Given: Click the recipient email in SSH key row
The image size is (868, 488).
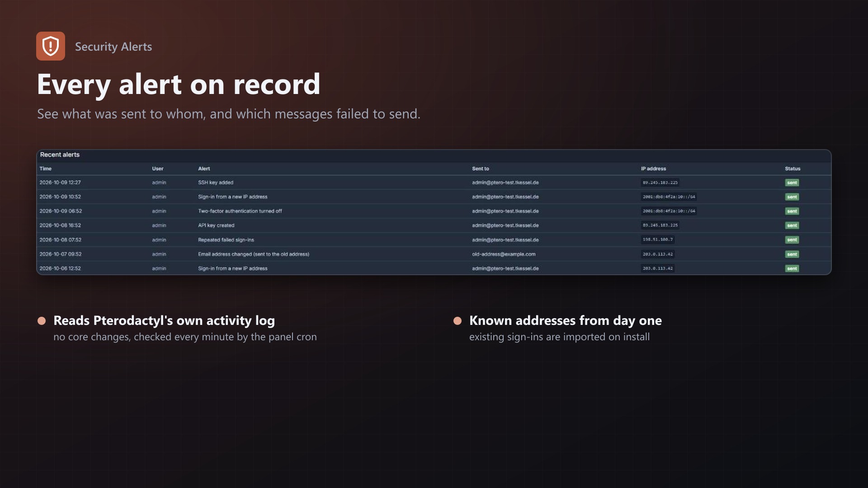Looking at the screenshot, I should click(x=505, y=183).
